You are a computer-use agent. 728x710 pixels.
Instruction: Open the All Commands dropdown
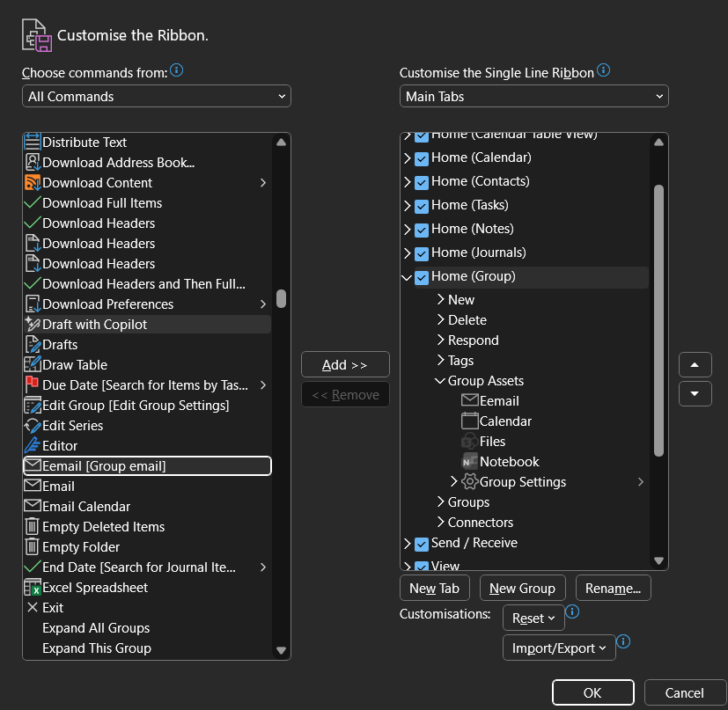click(157, 96)
